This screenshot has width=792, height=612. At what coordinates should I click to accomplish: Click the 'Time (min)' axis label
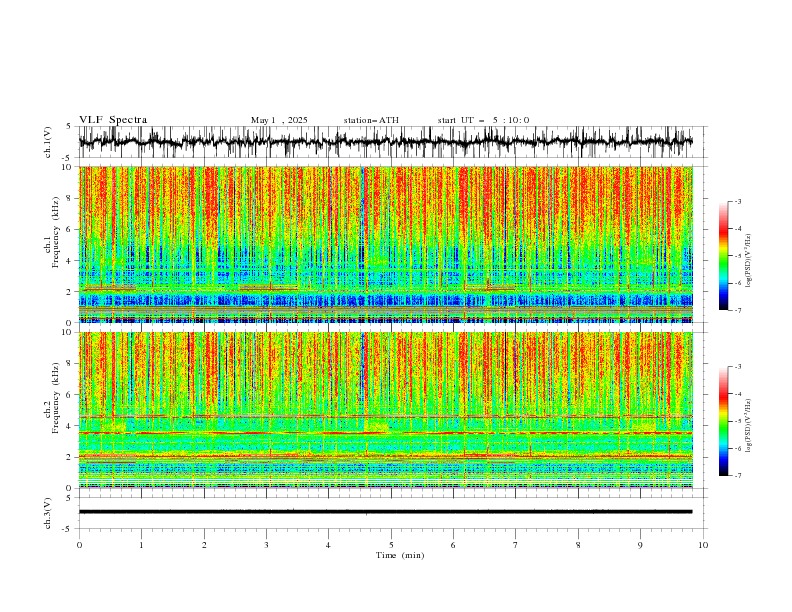tap(400, 555)
